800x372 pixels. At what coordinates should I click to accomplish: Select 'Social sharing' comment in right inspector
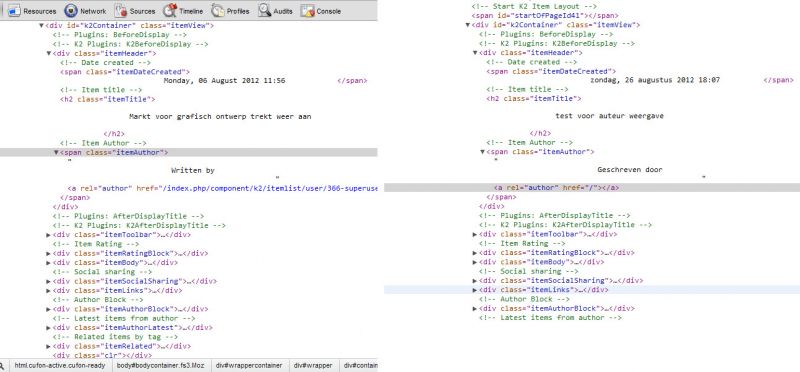point(529,271)
